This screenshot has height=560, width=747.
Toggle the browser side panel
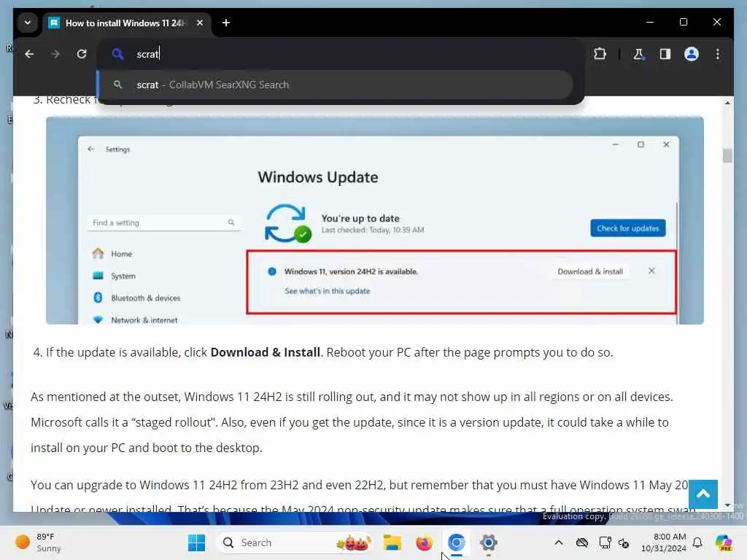(x=665, y=54)
